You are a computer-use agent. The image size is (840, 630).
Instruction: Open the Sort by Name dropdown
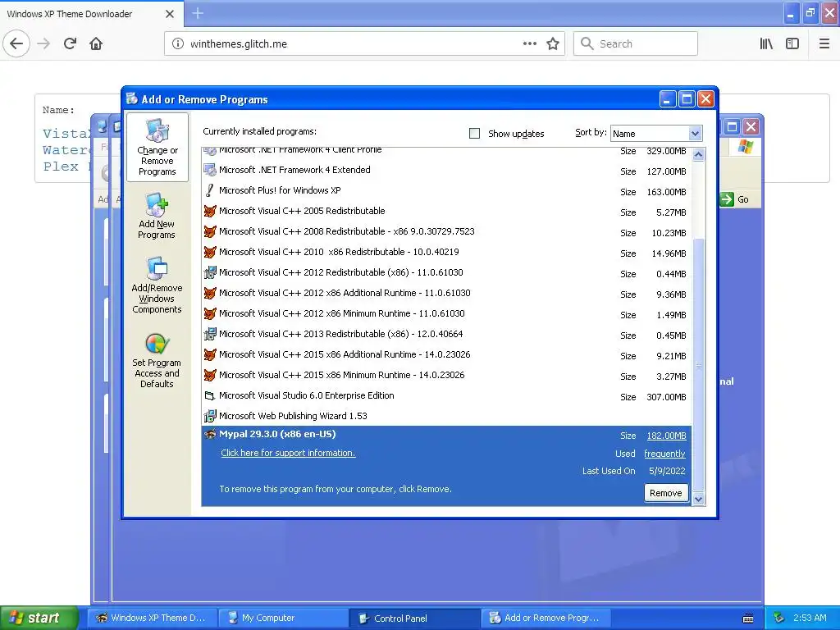694,134
